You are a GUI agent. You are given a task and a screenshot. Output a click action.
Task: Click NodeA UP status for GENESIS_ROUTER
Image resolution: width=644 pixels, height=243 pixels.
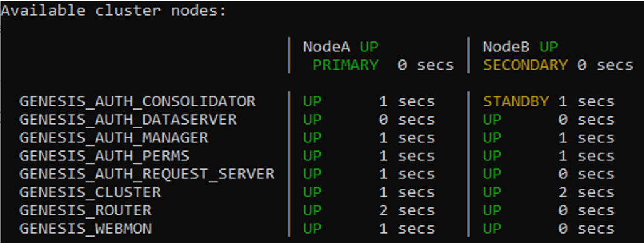pyautogui.click(x=312, y=210)
